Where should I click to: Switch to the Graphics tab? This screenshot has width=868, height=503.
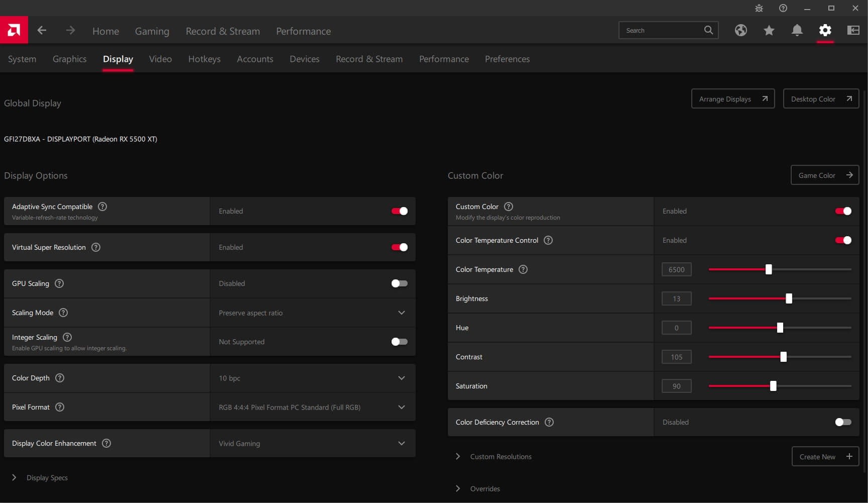70,59
